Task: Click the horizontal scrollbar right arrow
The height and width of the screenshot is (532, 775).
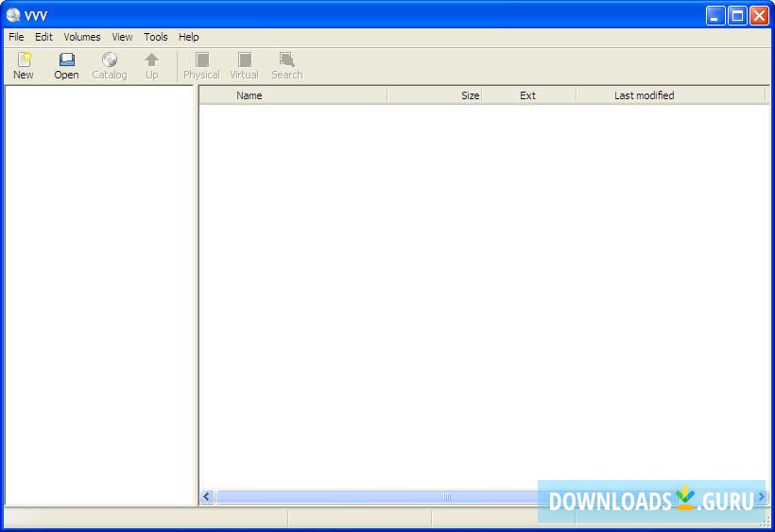Action: 762,496
